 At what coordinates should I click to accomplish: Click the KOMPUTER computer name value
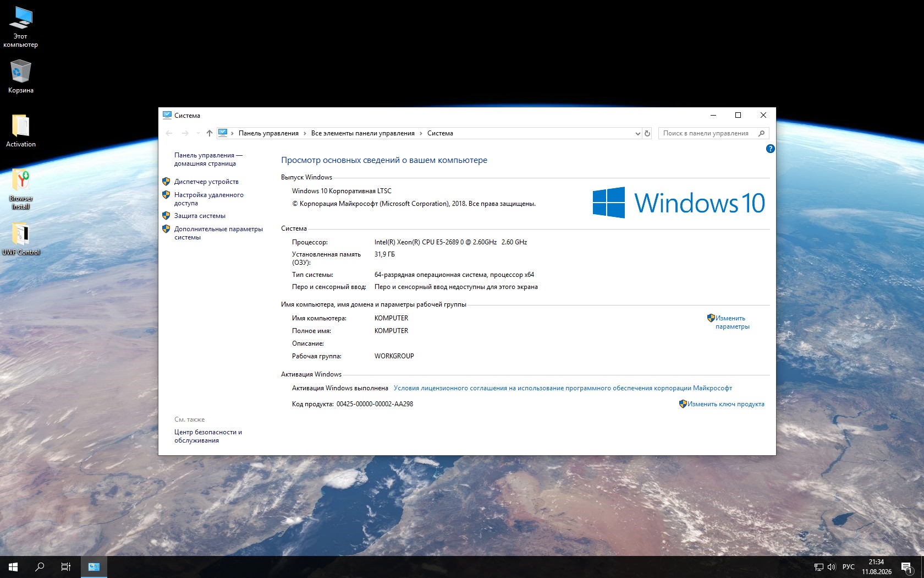[391, 318]
